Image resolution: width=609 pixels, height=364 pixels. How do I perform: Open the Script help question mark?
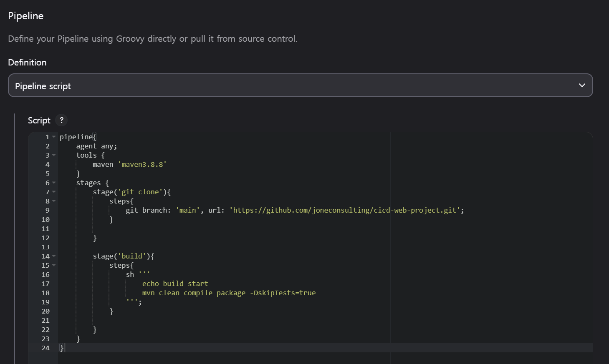61,120
